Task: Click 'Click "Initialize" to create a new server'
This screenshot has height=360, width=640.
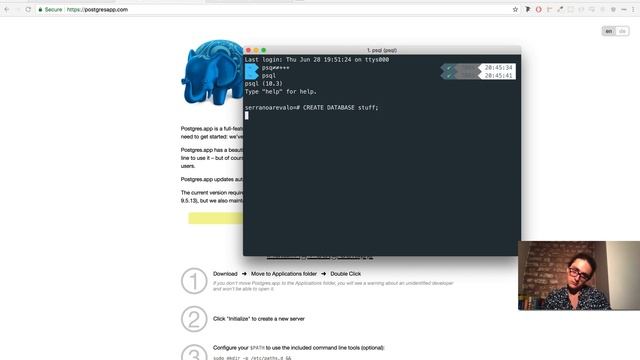Action: tap(259, 319)
